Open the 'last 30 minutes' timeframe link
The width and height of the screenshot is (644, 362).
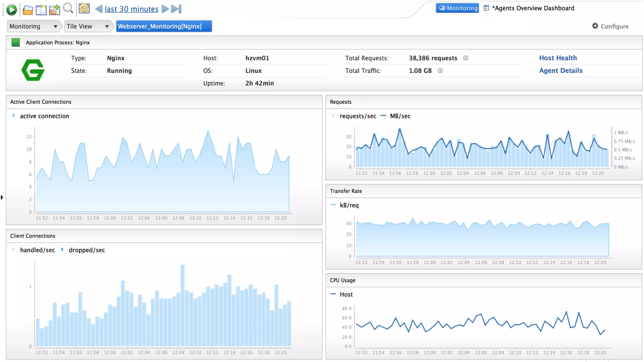tap(131, 9)
